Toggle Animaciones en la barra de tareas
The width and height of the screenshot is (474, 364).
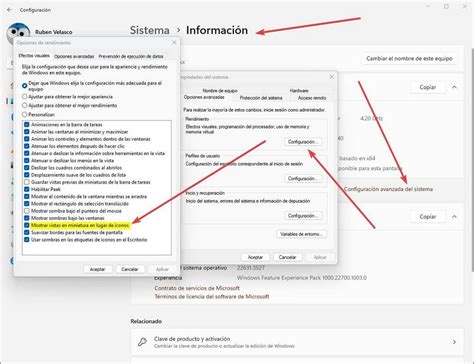click(27, 124)
